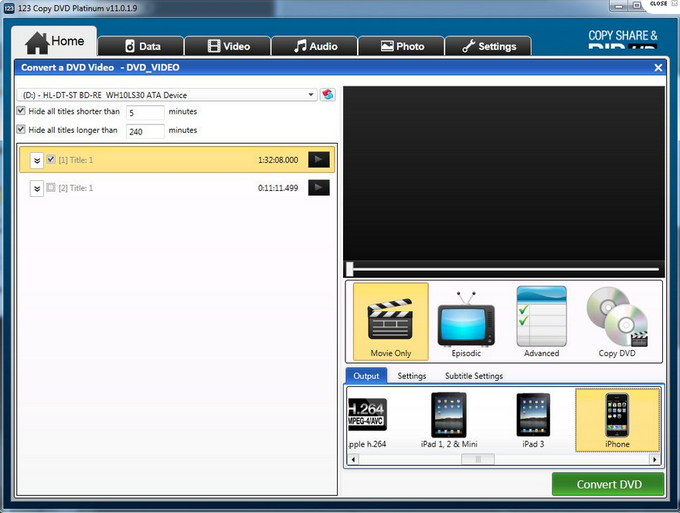Click the output profiles scrollbar thumb
This screenshot has width=680, height=513.
[477, 459]
